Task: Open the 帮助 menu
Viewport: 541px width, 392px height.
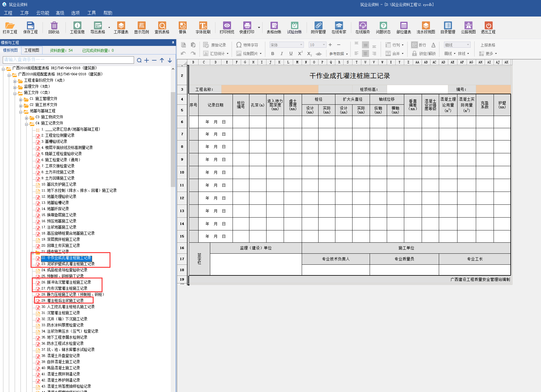Action: 108,13
